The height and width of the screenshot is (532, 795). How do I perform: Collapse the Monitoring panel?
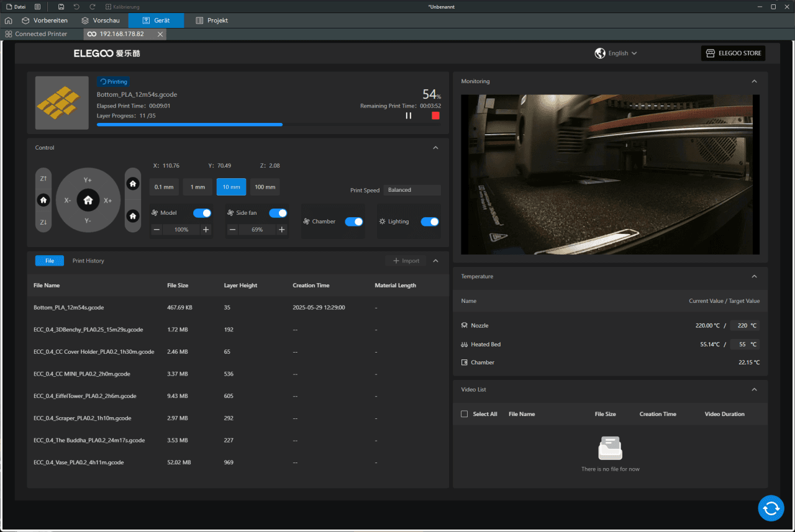[x=754, y=81]
